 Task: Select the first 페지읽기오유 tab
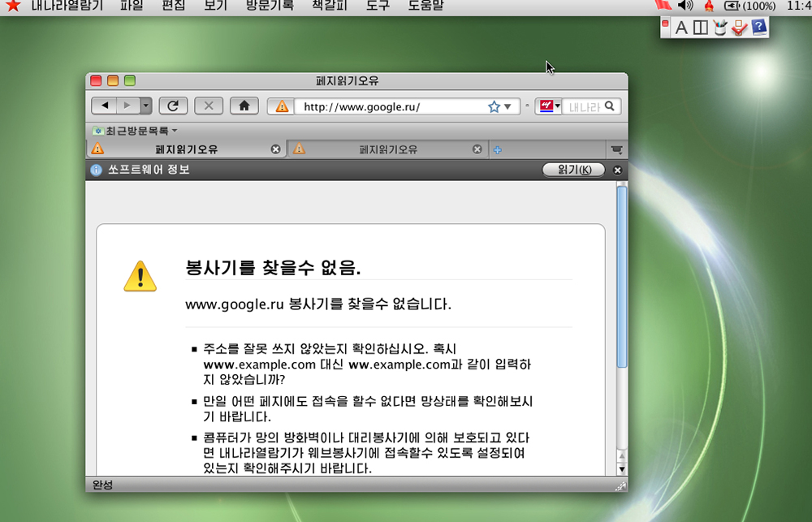coord(187,149)
